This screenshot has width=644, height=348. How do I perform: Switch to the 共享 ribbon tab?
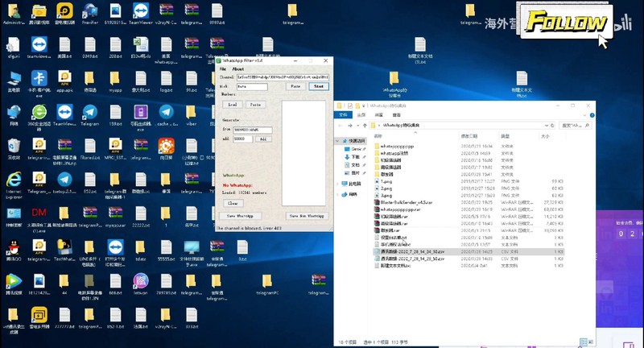tap(378, 115)
